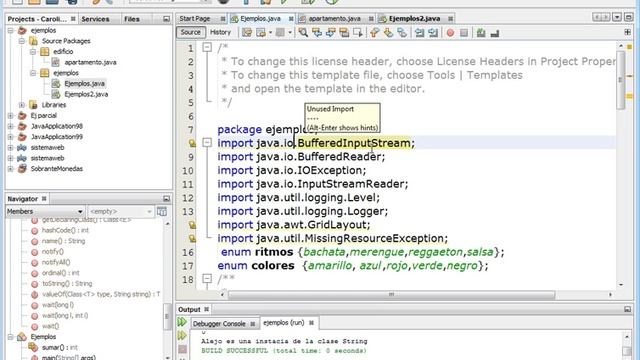Jump to Last Edit location icon
Screen dimensions: 640x360
(247, 33)
